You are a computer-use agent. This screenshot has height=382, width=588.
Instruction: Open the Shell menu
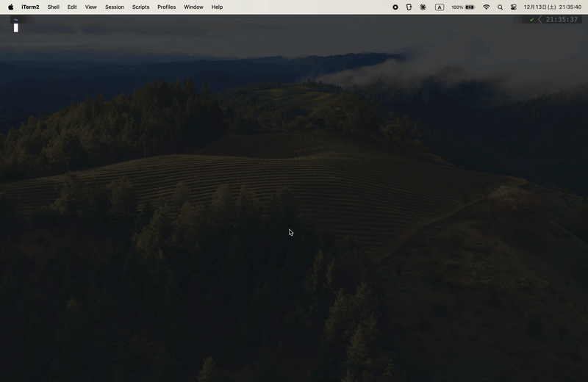point(53,7)
